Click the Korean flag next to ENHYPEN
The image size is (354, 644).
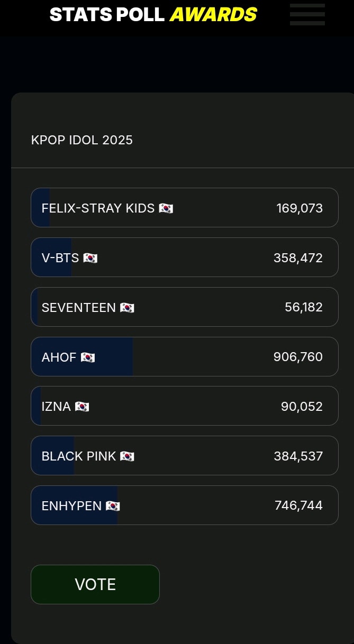point(112,505)
